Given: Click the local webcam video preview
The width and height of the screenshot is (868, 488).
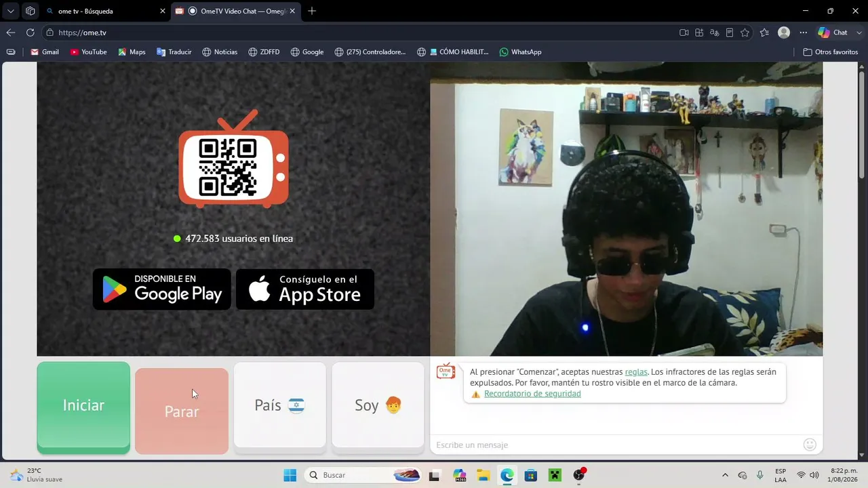Looking at the screenshot, I should pos(627,209).
